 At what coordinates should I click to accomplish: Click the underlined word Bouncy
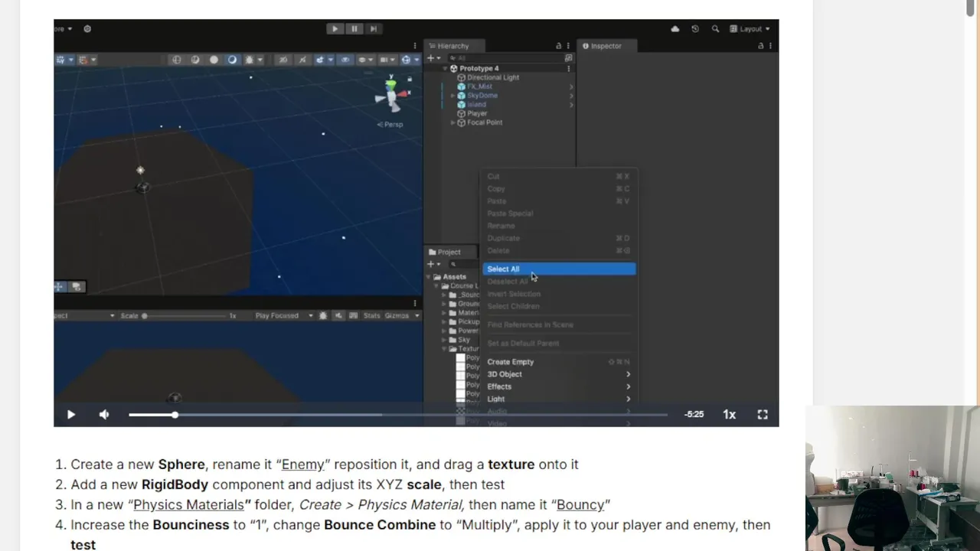[x=580, y=505]
